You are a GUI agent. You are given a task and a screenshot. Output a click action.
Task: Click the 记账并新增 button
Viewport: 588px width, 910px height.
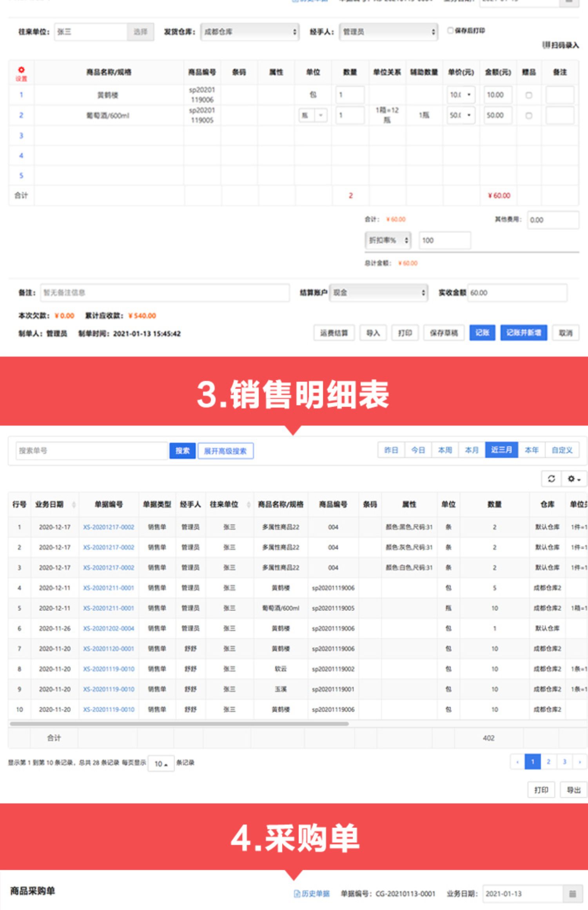point(524,333)
